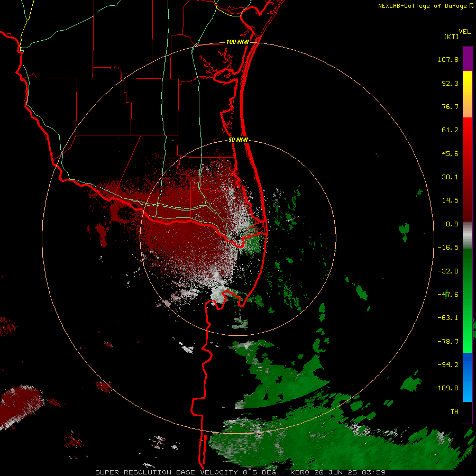This screenshot has width=476, height=476.
Task: Click the [KT] units label
Action: [x=452, y=36]
